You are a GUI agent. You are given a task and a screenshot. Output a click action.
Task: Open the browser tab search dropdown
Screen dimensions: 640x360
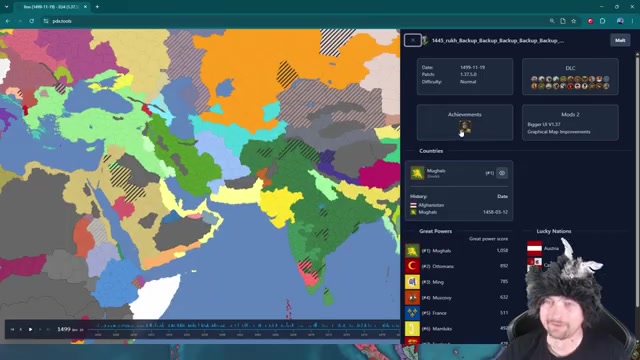(7, 7)
